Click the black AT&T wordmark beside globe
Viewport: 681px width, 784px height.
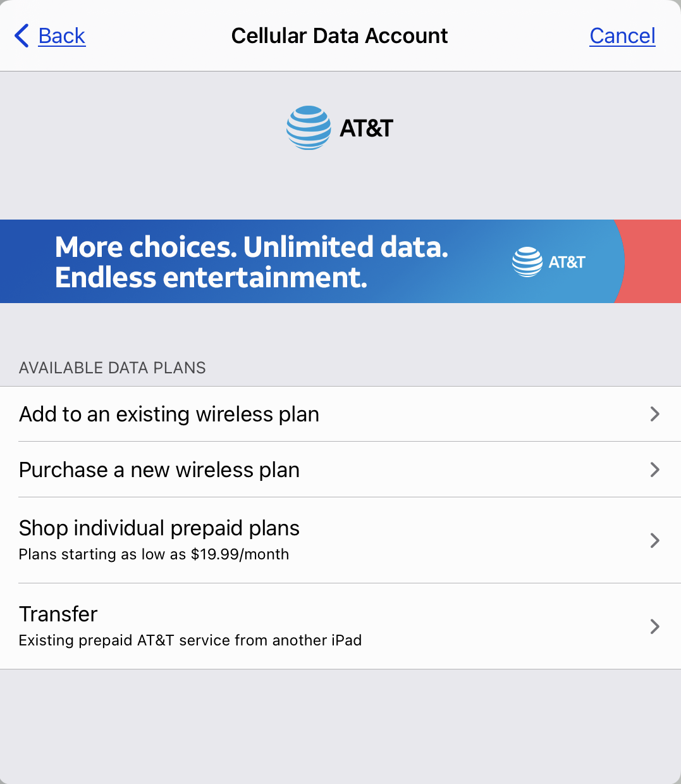point(367,128)
